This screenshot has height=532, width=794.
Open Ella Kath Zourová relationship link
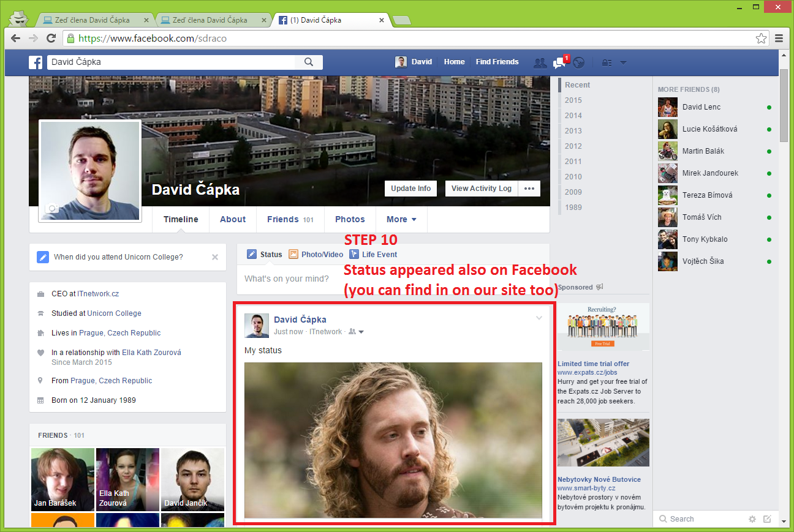(152, 353)
